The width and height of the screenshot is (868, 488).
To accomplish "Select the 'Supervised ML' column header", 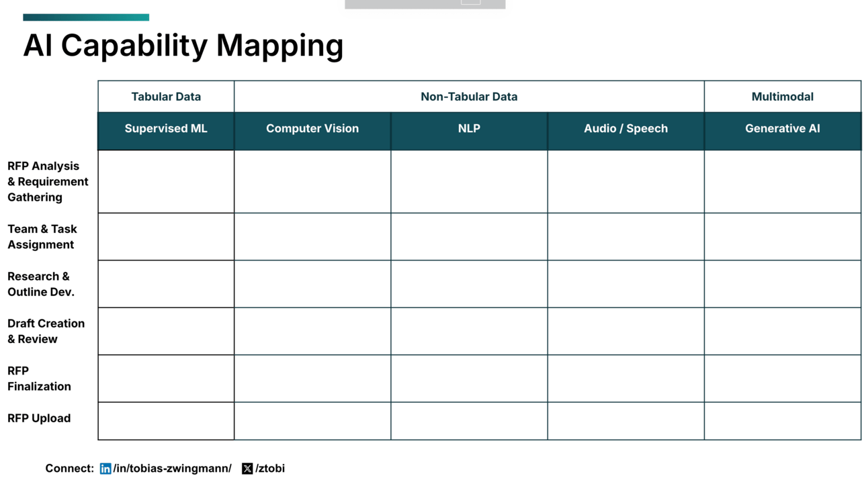I will pyautogui.click(x=166, y=131).
